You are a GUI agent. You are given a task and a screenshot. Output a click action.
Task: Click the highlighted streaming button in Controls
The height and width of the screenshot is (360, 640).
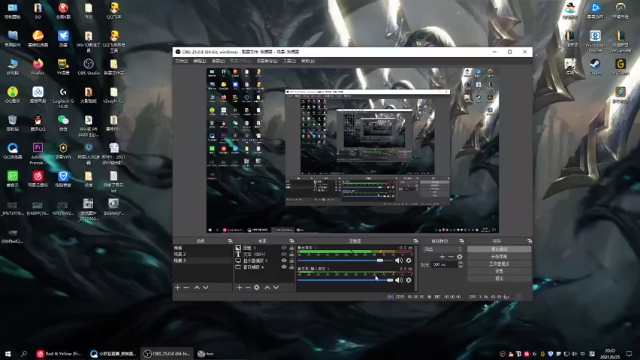pyautogui.click(x=499, y=249)
